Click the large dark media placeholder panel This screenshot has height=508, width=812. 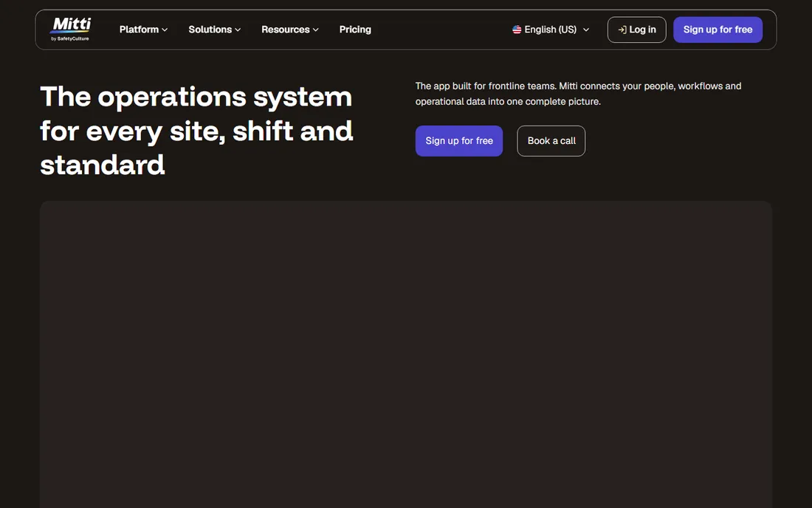pos(406,354)
